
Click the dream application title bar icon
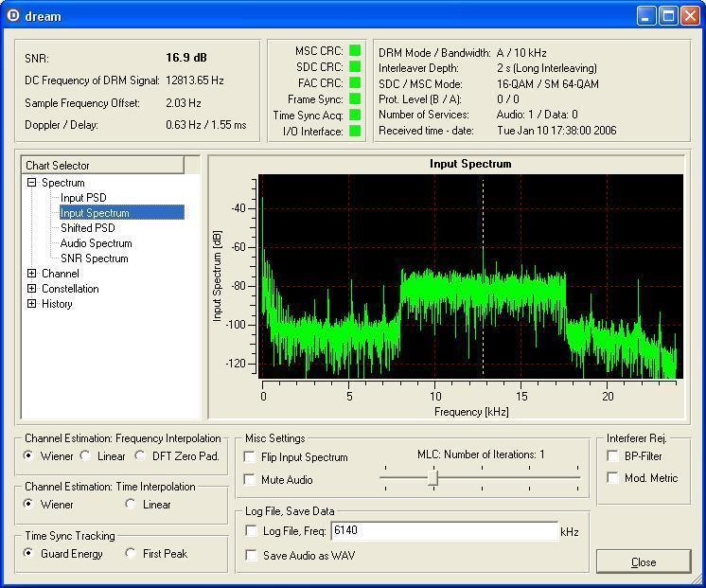click(x=13, y=15)
